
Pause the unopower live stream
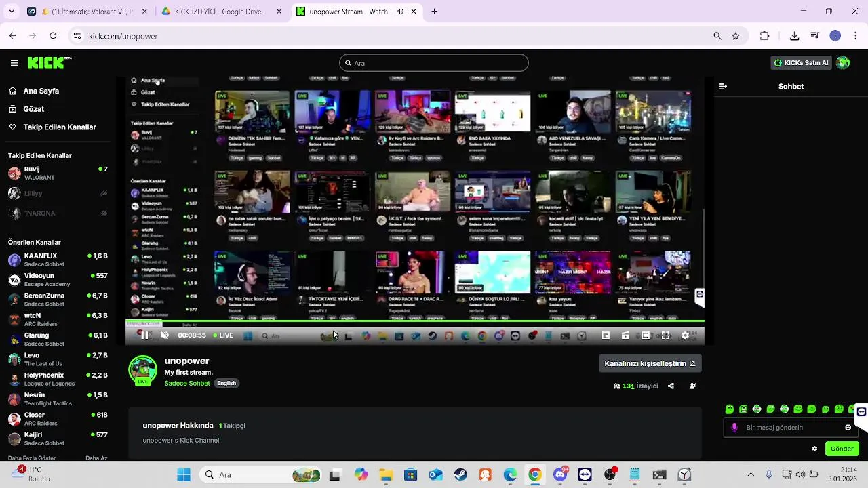pos(144,335)
